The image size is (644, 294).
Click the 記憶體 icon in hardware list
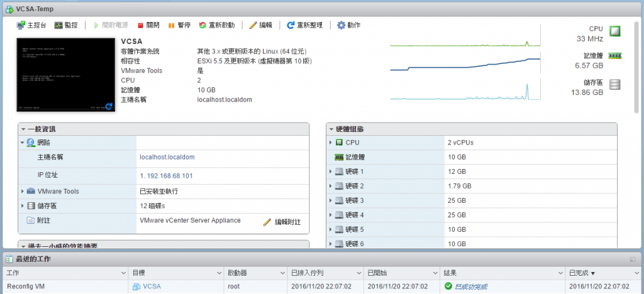(x=339, y=157)
